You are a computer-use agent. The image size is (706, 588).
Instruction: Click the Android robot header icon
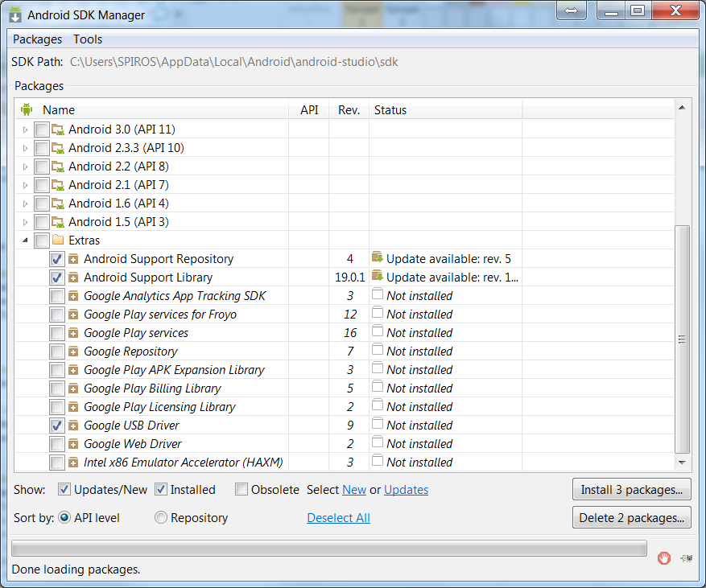(x=27, y=109)
